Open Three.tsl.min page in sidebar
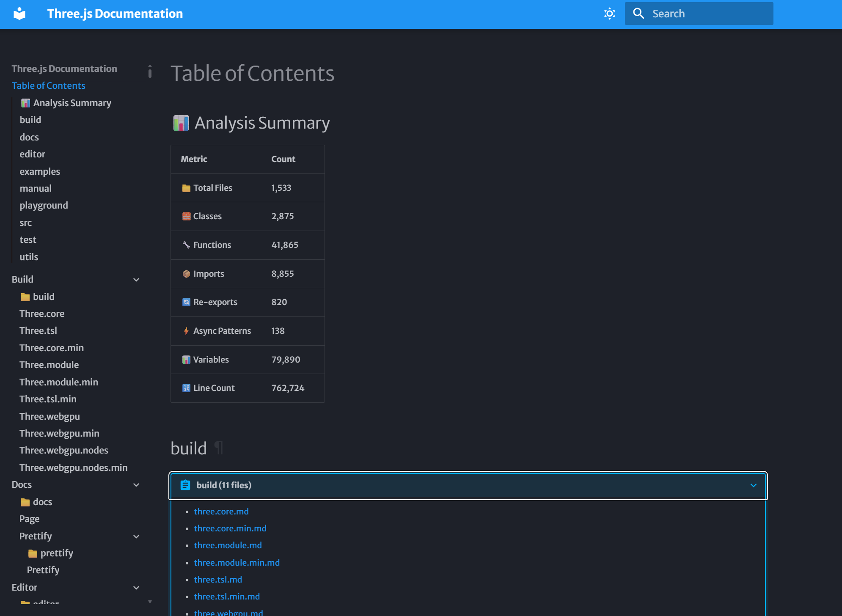The width and height of the screenshot is (842, 616). tap(48, 399)
